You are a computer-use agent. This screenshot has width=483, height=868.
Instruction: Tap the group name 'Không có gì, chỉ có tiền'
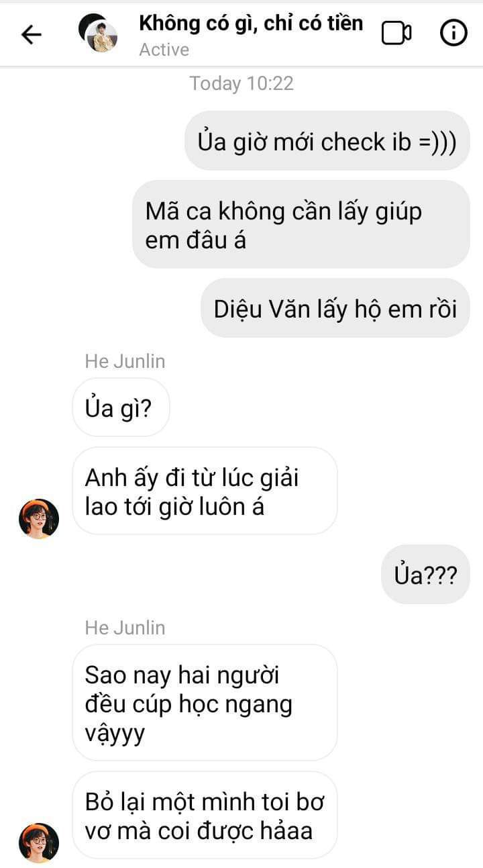pos(251,23)
